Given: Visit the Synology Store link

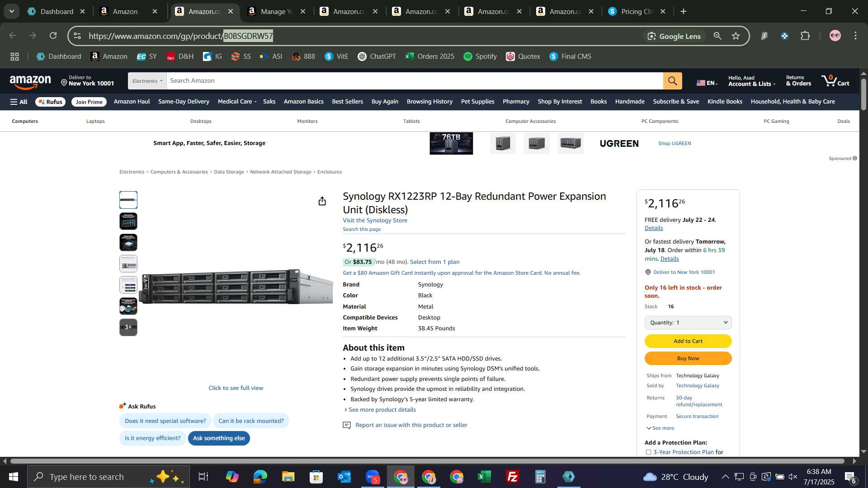Looking at the screenshot, I should tap(375, 221).
